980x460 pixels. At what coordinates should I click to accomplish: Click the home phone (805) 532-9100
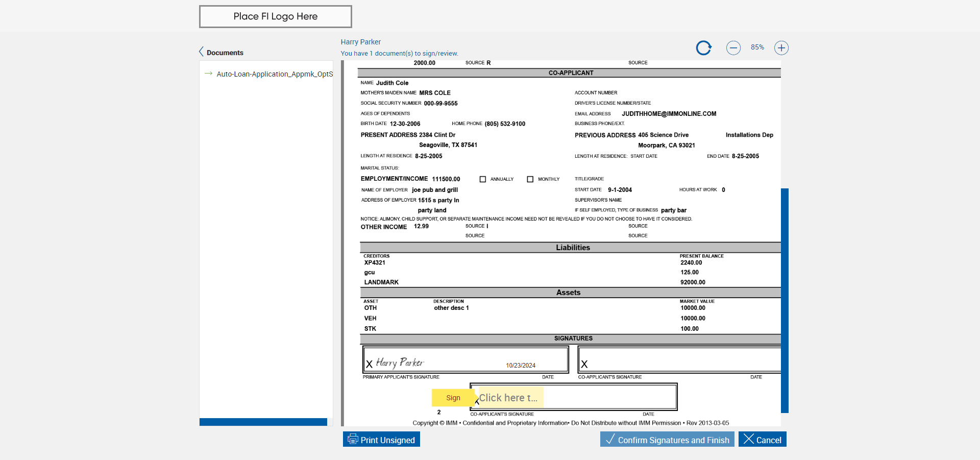(x=505, y=124)
